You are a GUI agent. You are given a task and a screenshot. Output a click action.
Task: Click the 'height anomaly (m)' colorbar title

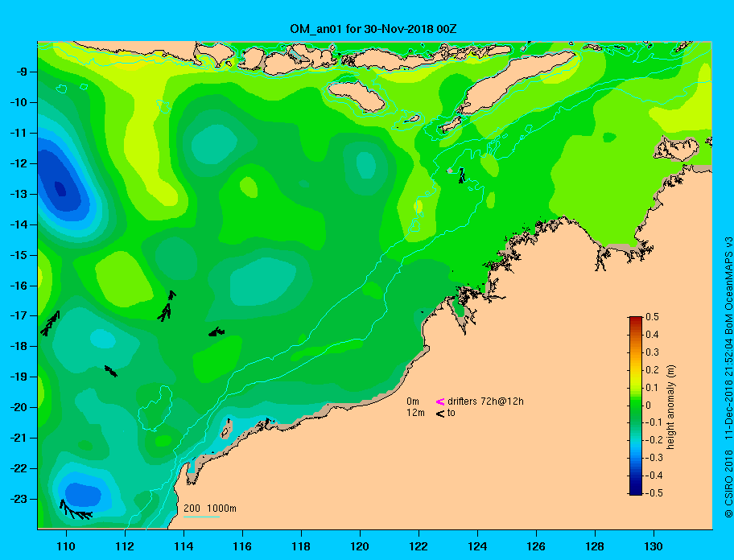(670, 407)
